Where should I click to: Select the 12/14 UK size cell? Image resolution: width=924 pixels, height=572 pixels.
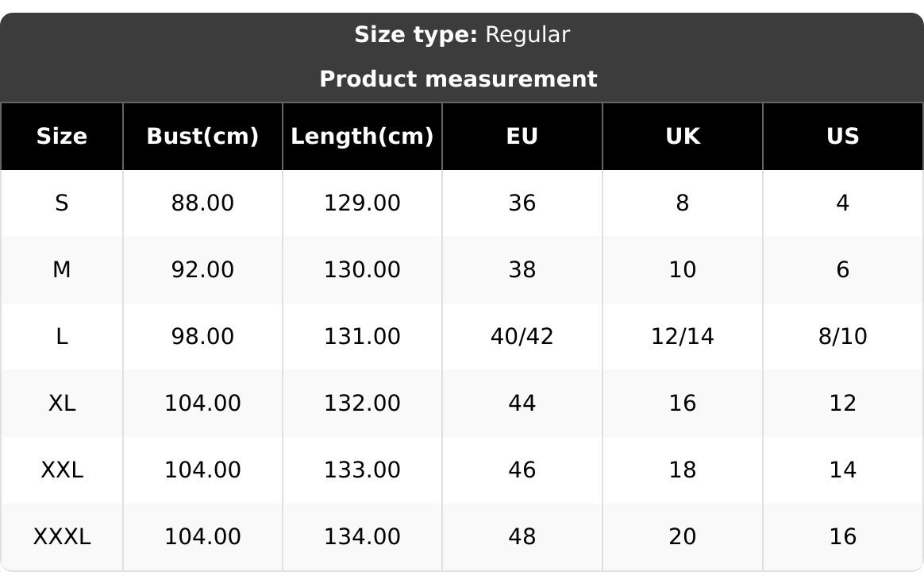pyautogui.click(x=683, y=337)
